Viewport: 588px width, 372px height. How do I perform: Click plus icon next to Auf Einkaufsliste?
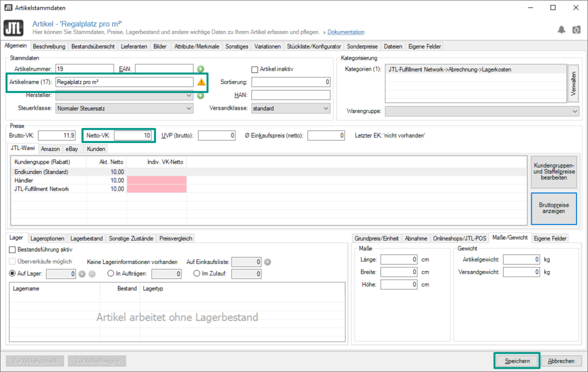point(268,262)
